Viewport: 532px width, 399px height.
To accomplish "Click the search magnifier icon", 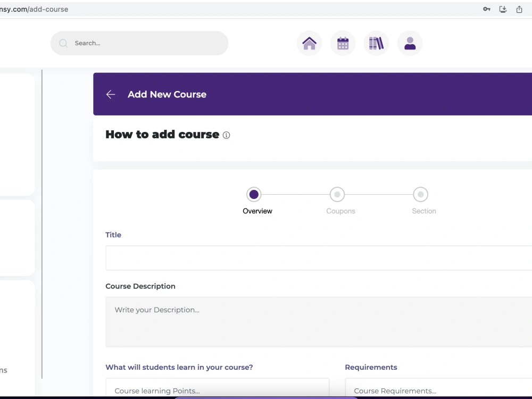I will pyautogui.click(x=63, y=43).
